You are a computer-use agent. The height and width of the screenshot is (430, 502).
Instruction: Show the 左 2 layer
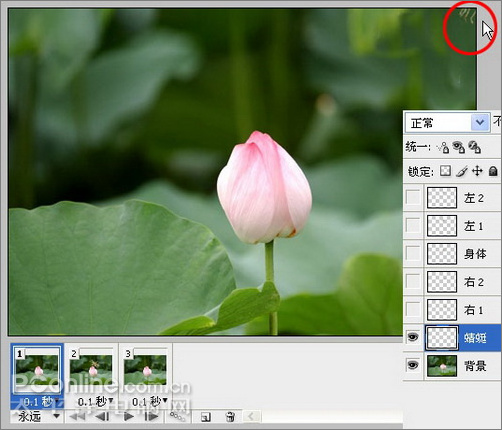point(413,198)
